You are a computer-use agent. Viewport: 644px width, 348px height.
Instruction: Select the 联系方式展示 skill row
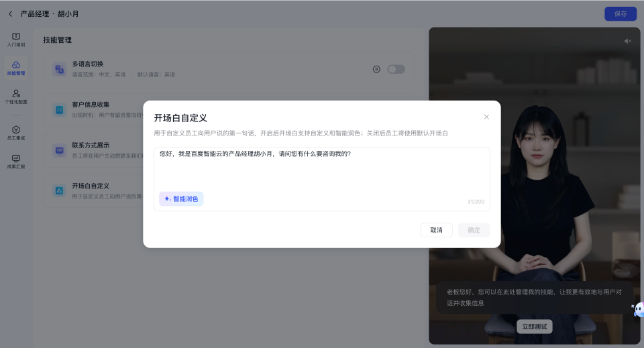click(x=94, y=150)
